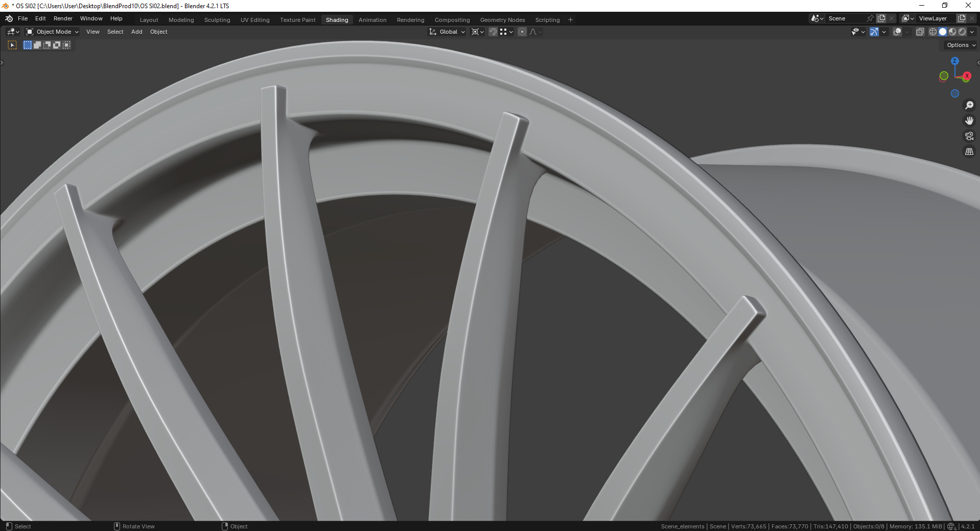Choose the Intersect selection mode
Image resolution: width=980 pixels, height=531 pixels.
pos(66,45)
